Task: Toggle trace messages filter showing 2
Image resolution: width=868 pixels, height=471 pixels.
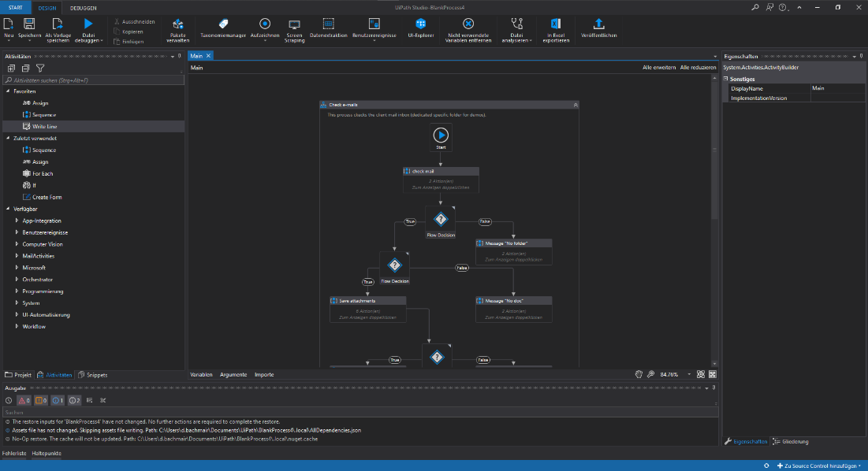Action: click(74, 400)
